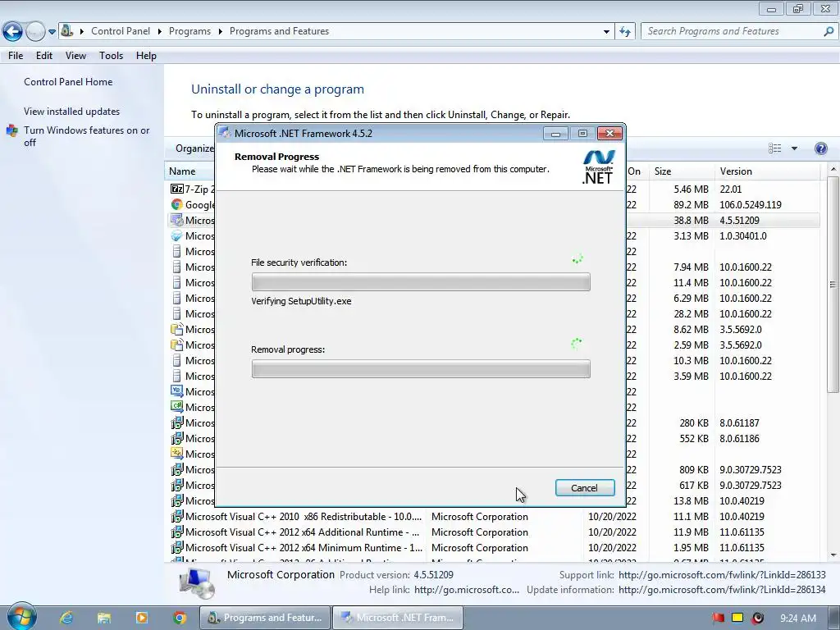Open the Tools menu
This screenshot has width=840, height=630.
point(111,56)
